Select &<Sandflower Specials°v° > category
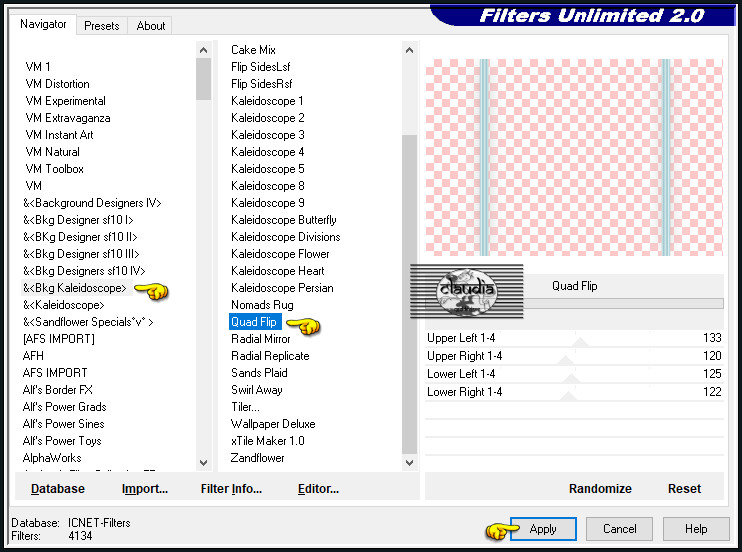The width and height of the screenshot is (742, 552). click(88, 322)
